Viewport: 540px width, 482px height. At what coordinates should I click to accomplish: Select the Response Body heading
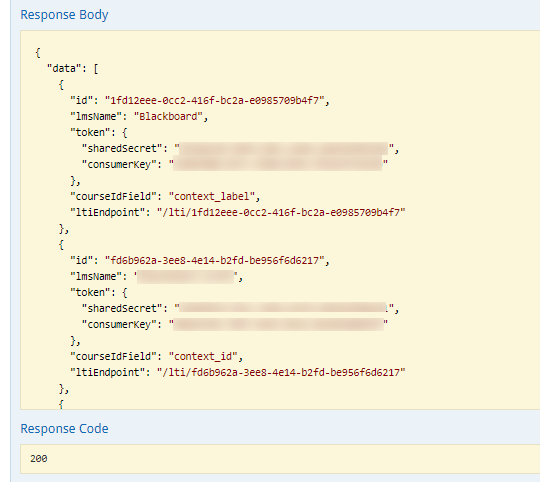(x=64, y=15)
